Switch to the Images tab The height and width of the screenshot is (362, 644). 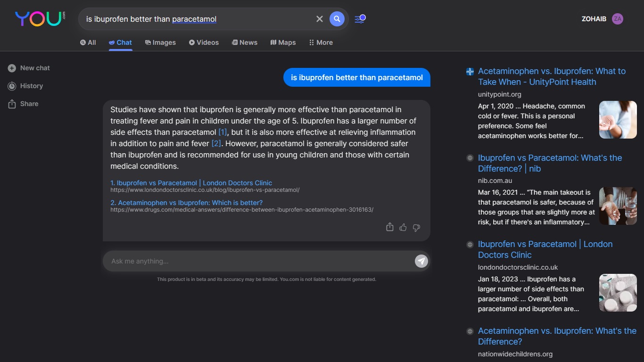click(x=160, y=42)
